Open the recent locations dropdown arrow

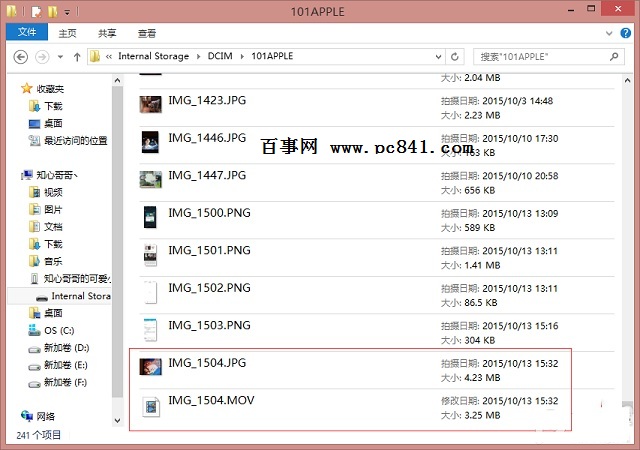(60, 57)
